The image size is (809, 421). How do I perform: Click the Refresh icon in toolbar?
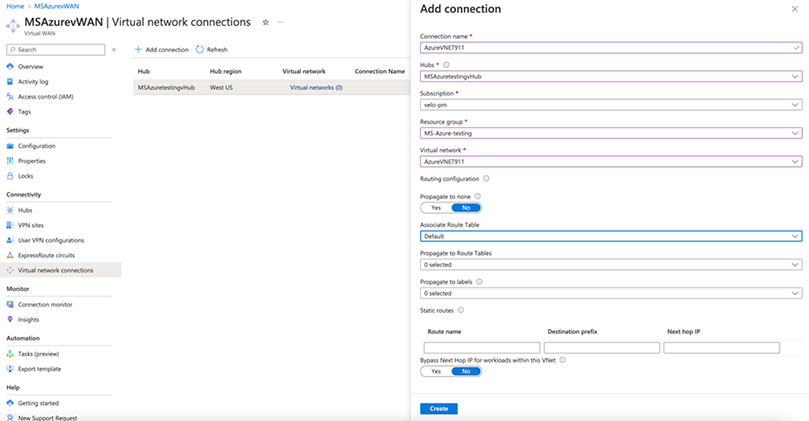pos(200,49)
